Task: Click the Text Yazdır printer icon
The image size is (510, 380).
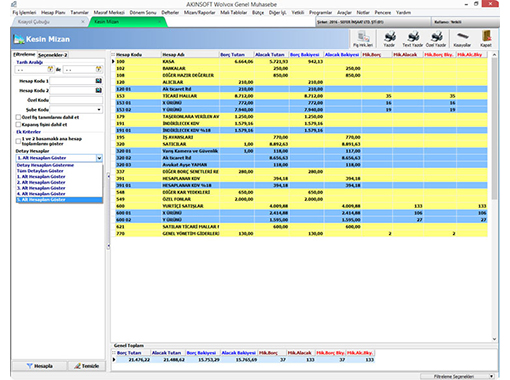Action: [x=412, y=39]
